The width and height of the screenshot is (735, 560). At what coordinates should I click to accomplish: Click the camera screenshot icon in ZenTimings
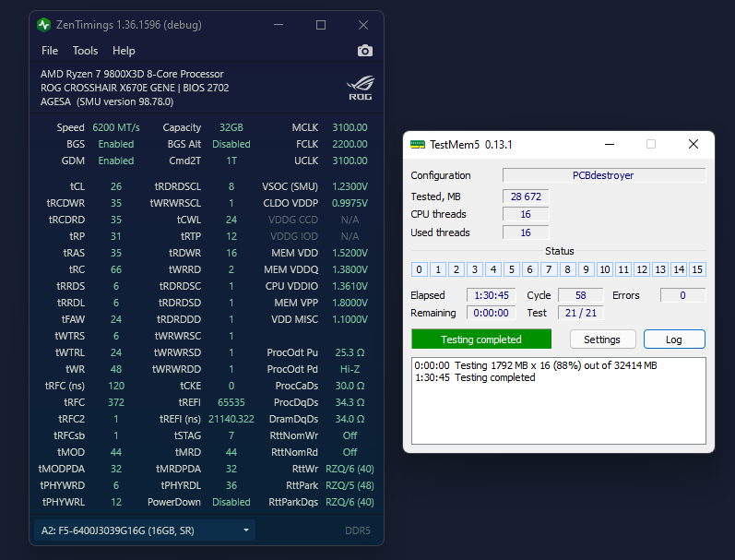tap(365, 51)
